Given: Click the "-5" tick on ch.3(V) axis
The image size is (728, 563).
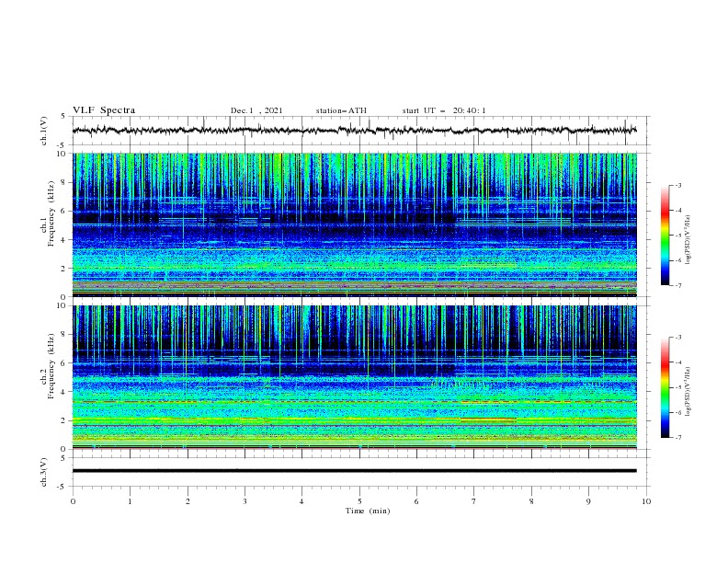Looking at the screenshot, I should point(63,487).
